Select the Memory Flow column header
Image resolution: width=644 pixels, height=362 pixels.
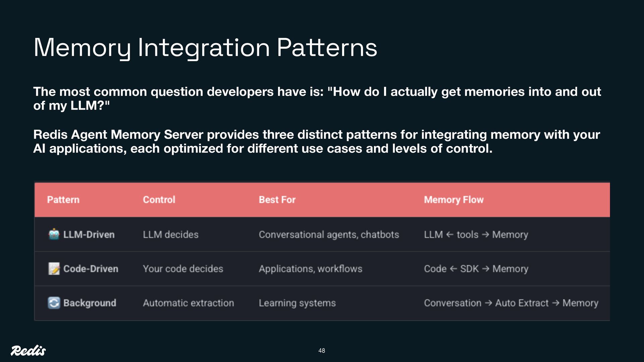453,200
